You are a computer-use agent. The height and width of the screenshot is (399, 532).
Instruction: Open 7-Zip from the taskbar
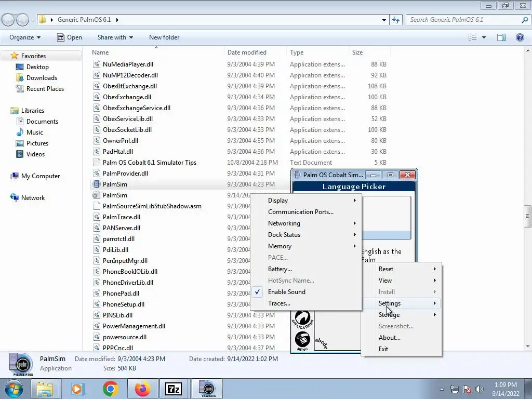tap(174, 389)
